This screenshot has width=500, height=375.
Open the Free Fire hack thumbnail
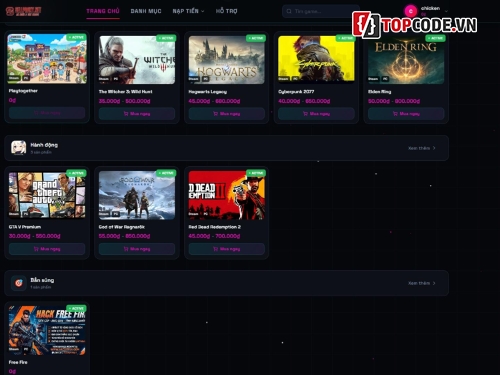point(47,330)
